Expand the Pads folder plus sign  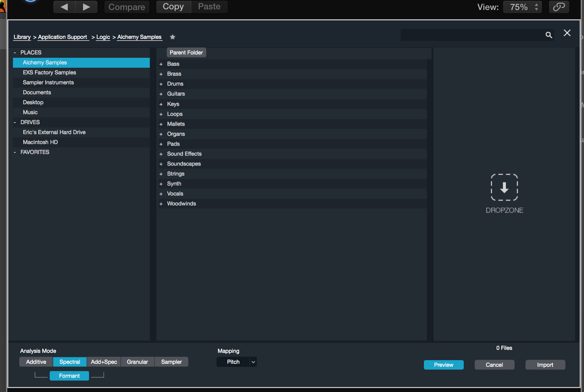coord(161,144)
